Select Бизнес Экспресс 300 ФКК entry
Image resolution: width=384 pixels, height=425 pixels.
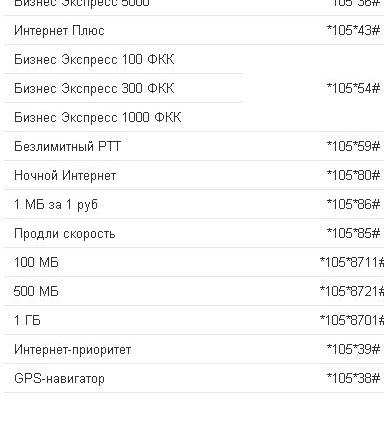(x=94, y=89)
